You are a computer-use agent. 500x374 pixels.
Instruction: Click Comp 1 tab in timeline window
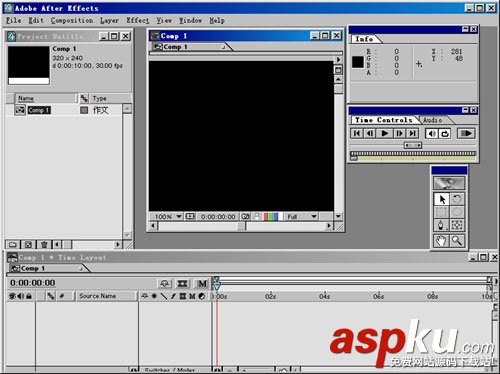coord(46,268)
